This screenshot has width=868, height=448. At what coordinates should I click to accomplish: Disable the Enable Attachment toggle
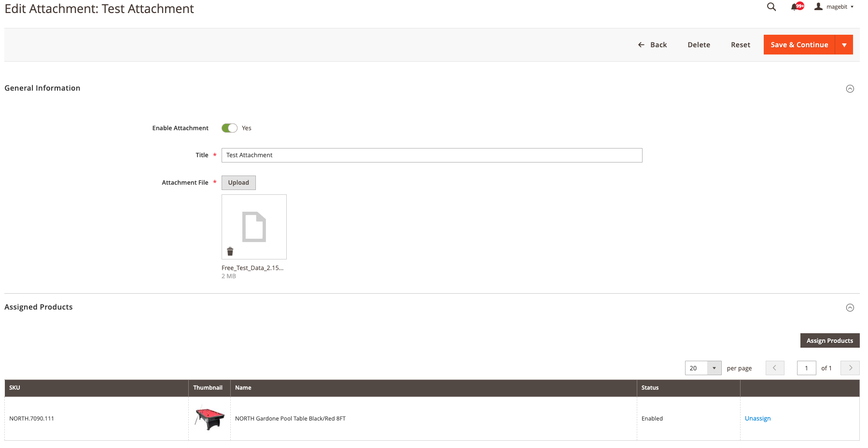pyautogui.click(x=229, y=128)
